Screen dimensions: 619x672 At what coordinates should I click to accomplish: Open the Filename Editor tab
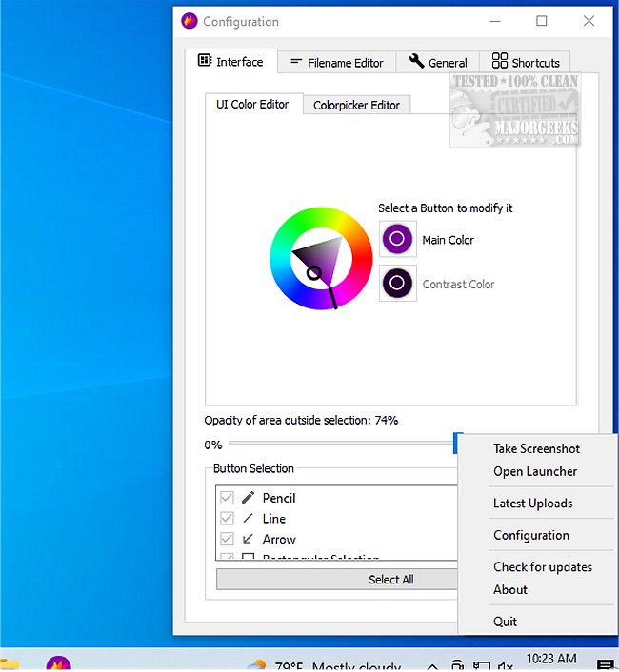tap(336, 63)
